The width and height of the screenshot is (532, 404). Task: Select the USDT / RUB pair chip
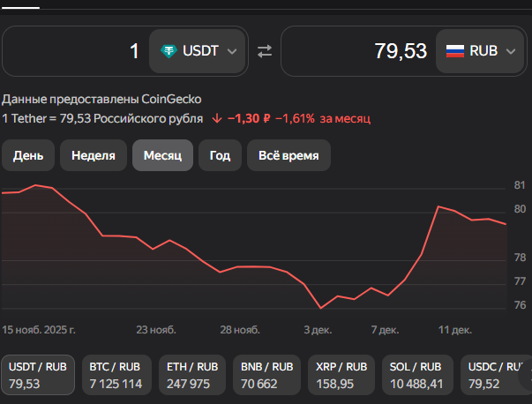tap(40, 375)
